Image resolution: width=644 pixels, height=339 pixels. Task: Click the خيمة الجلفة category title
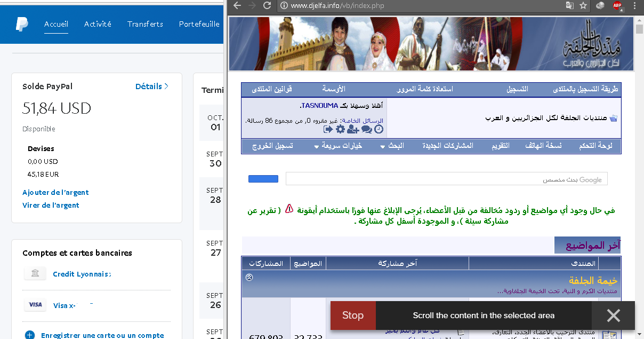point(593,280)
